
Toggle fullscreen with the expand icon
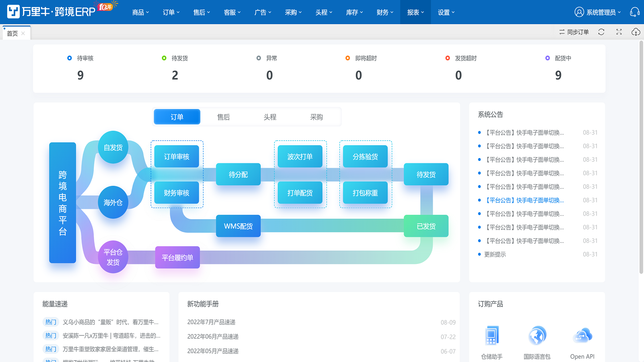pos(619,32)
